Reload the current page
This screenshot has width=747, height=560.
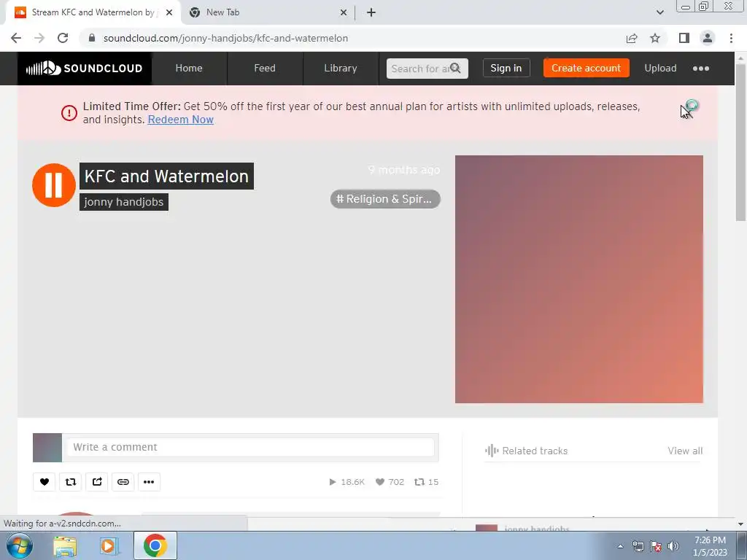click(63, 38)
